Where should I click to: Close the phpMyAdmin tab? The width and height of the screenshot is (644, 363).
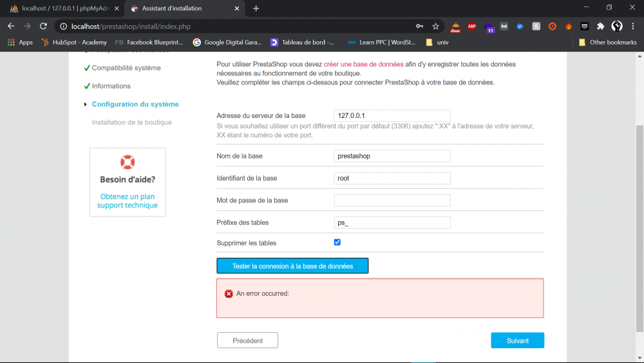pos(117,8)
